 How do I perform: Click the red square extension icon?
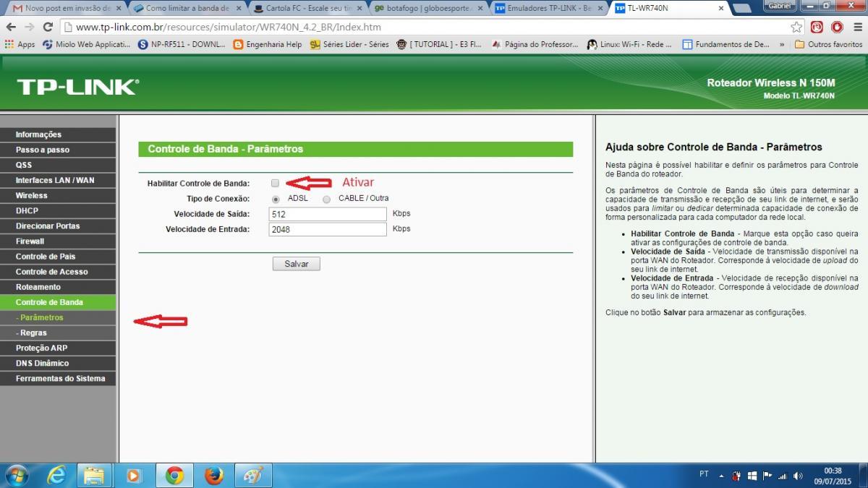tap(817, 27)
